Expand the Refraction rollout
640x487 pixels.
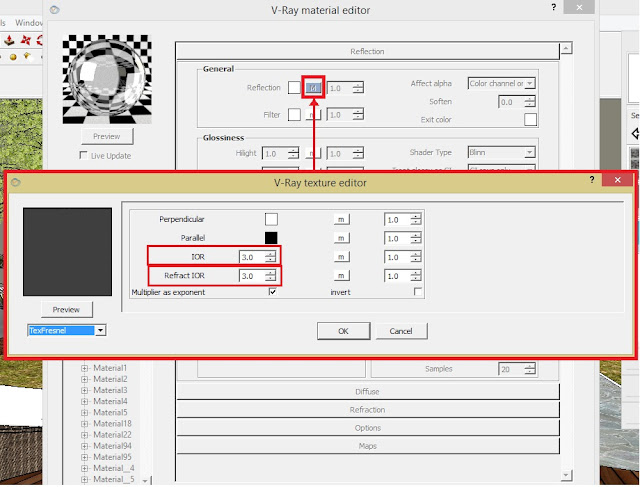point(367,409)
